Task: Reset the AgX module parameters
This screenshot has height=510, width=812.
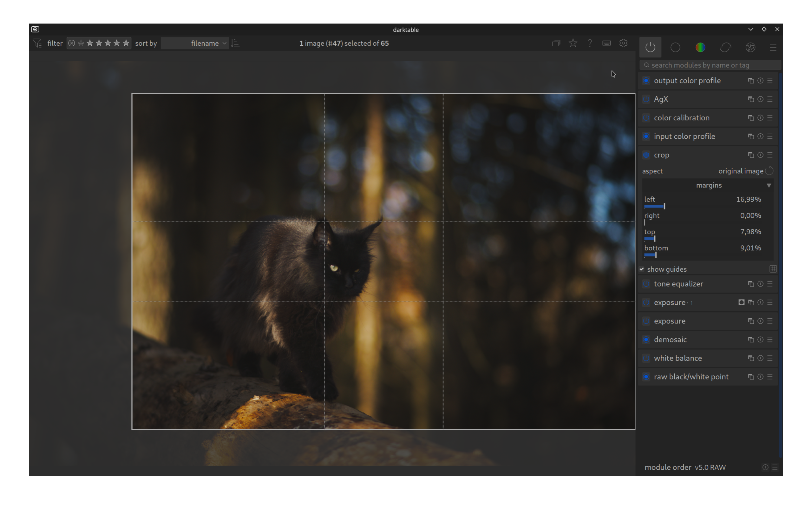Action: (x=760, y=99)
